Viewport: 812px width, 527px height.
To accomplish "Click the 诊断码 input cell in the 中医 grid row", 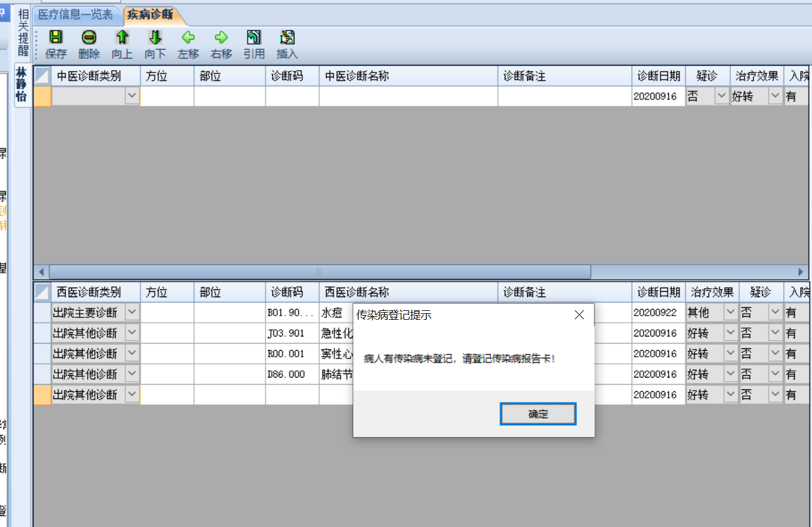I will tap(293, 96).
